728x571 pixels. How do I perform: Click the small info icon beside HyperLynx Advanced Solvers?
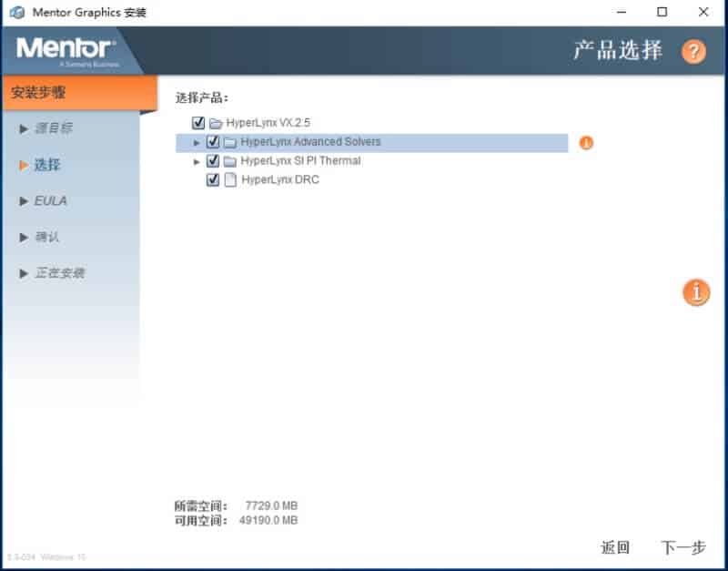point(586,143)
